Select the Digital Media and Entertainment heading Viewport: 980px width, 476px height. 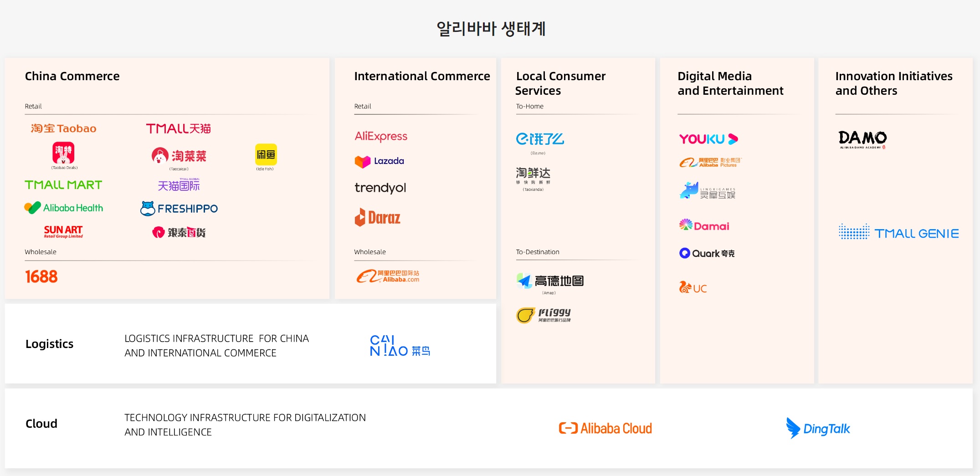click(x=730, y=83)
